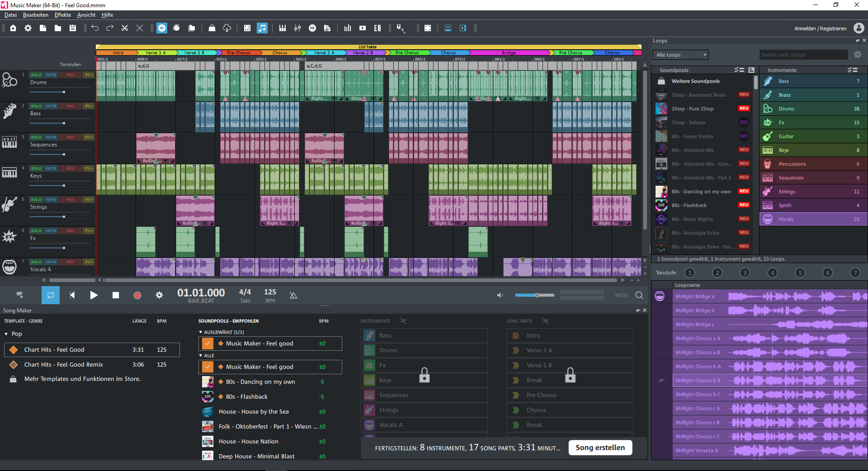Open the user account avatar icon
868x471 pixels.
[x=859, y=28]
